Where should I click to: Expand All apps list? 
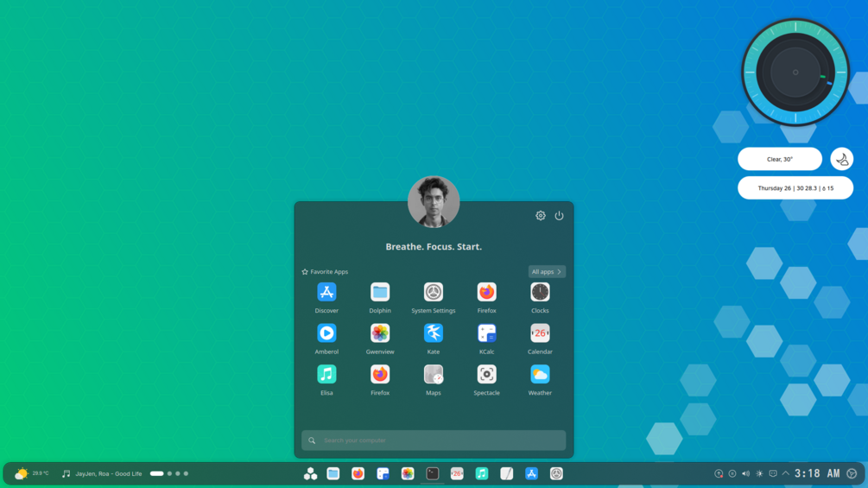(x=547, y=272)
